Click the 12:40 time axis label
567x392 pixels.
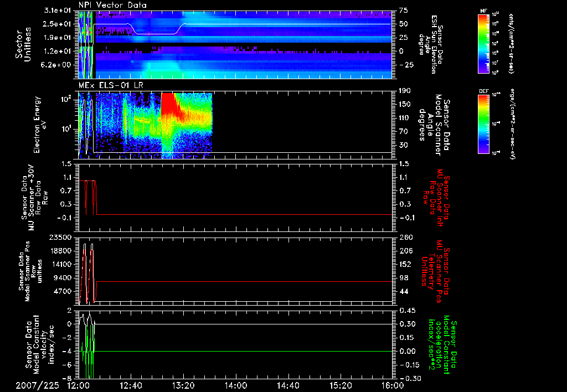point(131,385)
